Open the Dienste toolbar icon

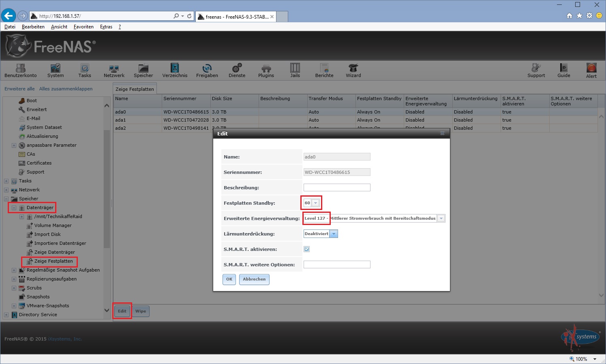(x=237, y=71)
